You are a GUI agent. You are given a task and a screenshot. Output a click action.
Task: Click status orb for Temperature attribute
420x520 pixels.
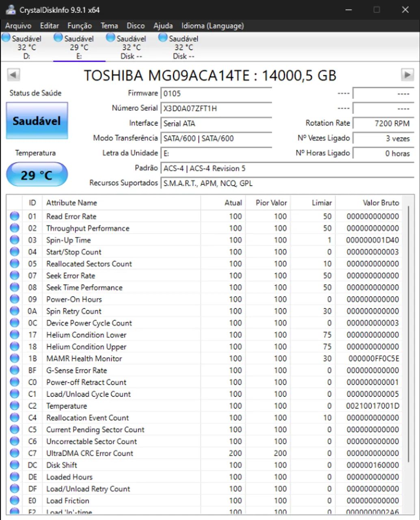click(15, 405)
